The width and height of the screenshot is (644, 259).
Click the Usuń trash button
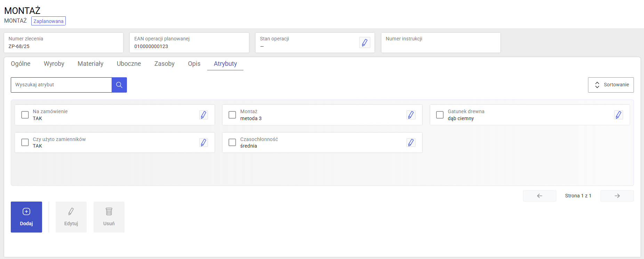pyautogui.click(x=109, y=217)
